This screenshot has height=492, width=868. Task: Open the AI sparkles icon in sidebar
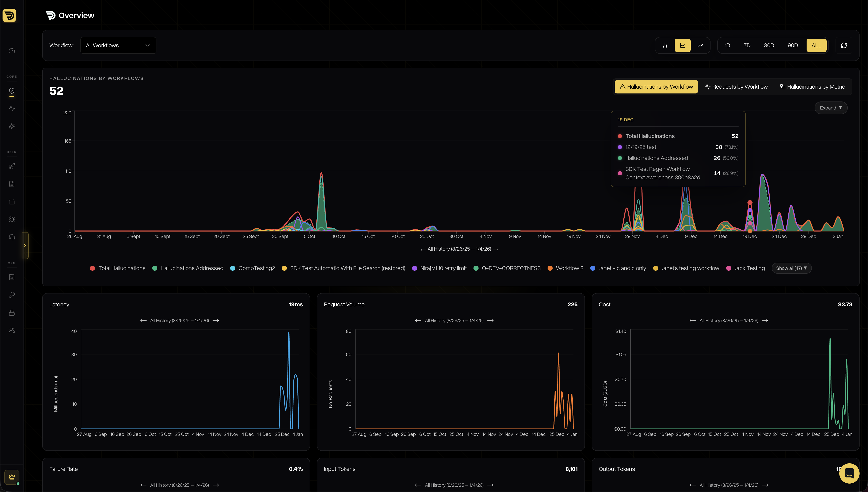(x=11, y=126)
